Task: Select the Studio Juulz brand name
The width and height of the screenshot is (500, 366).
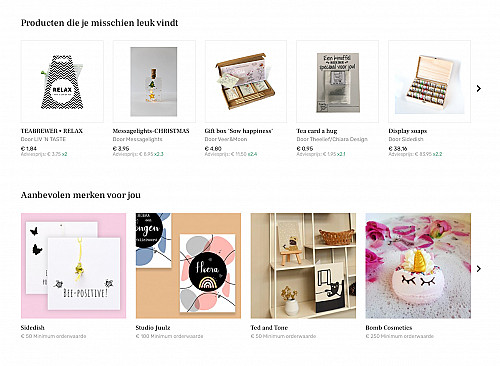Action: click(x=153, y=328)
